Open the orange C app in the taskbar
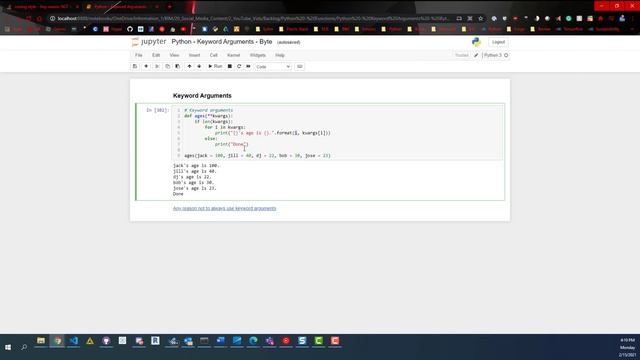The image size is (640, 360). tap(335, 341)
